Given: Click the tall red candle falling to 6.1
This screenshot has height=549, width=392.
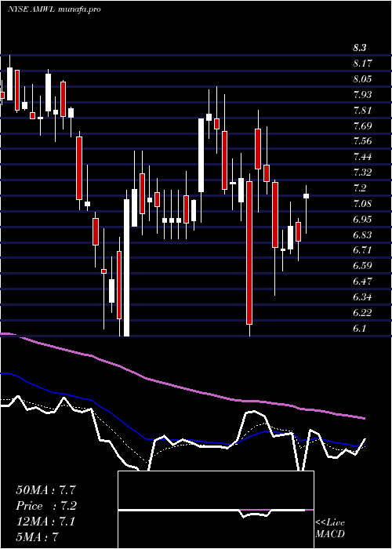Looking at the screenshot, I should coord(249,253).
